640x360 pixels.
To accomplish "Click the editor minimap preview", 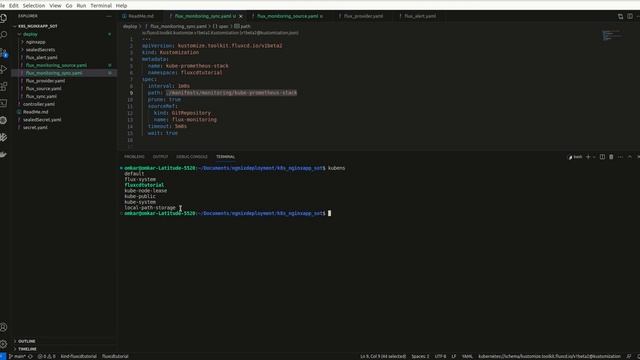I will [612, 35].
